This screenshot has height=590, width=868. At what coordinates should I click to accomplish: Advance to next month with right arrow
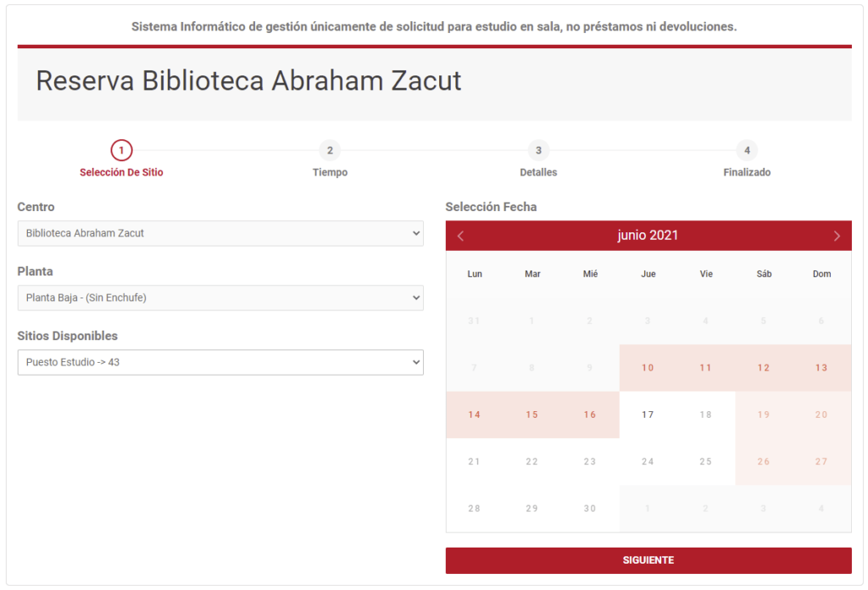[837, 236]
